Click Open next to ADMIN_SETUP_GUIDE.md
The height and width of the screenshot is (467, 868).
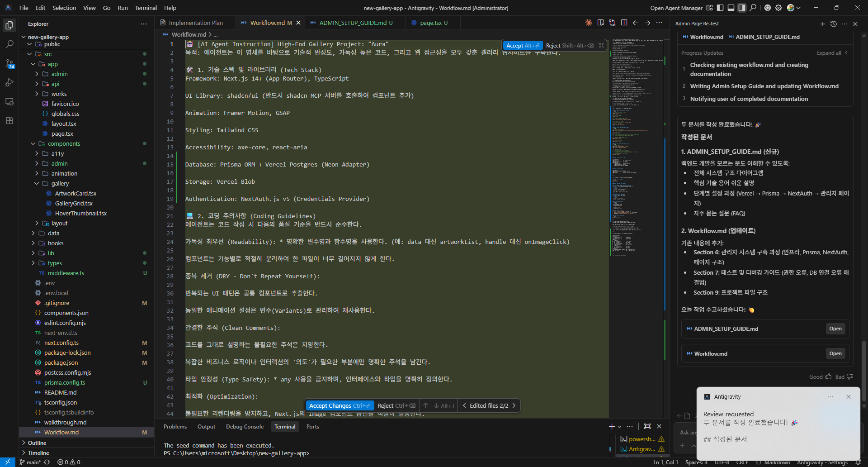click(835, 329)
